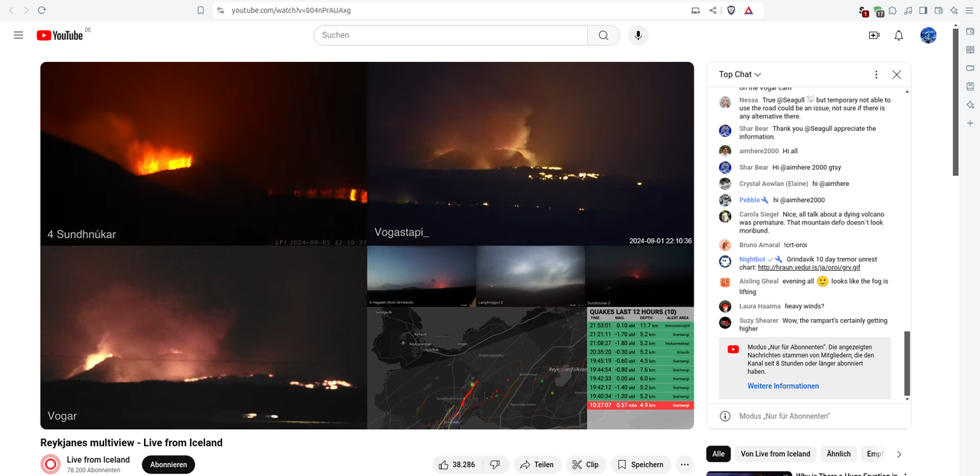Click the Vogastapi camera feed
The width and height of the screenshot is (980, 476).
pos(531,154)
